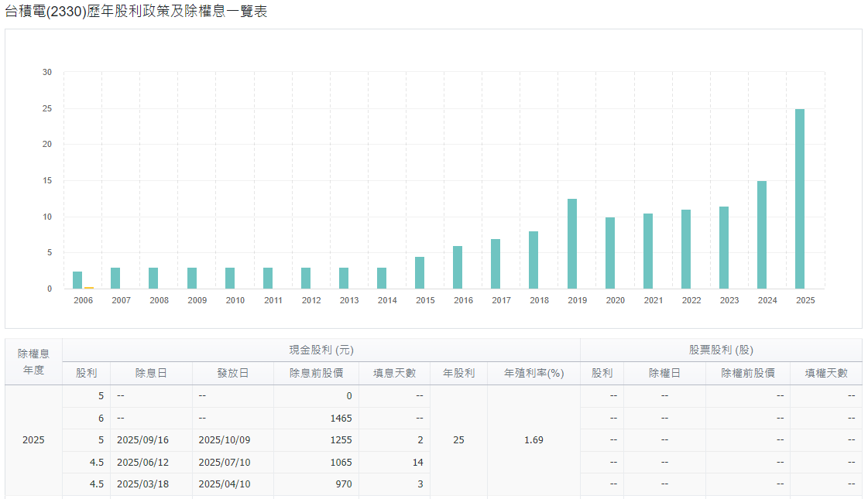The height and width of the screenshot is (499, 868).
Task: Click the 2010 x-axis year label
Action: pos(235,300)
